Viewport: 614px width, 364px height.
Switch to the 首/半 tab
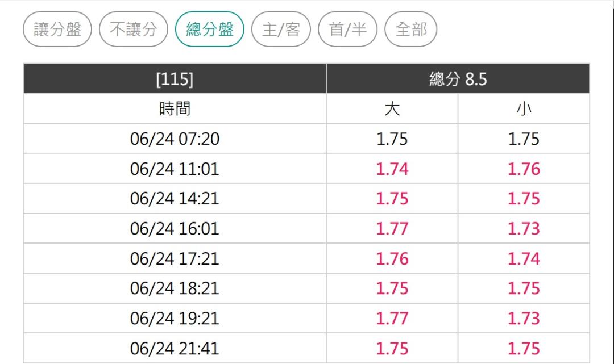pyautogui.click(x=348, y=30)
